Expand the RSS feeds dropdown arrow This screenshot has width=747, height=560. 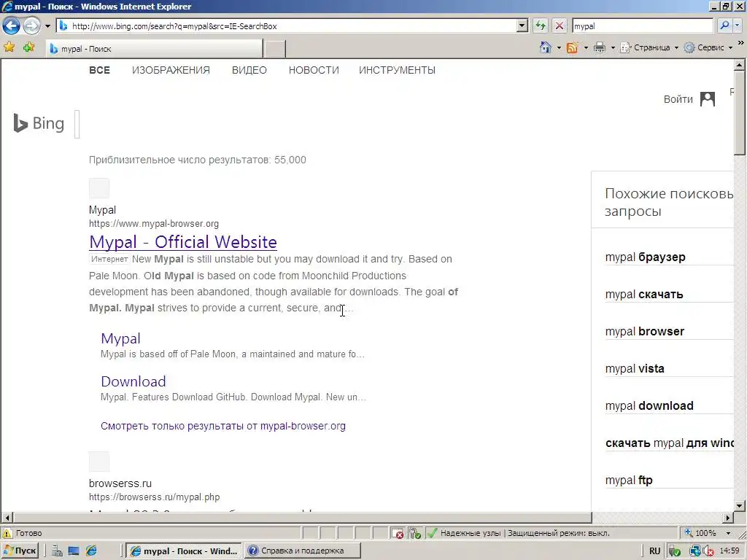586,47
